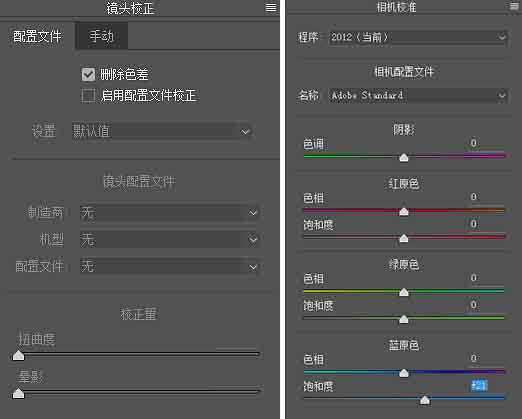522x419 pixels.
Task: Open the 程序 2012 version dropdown
Action: (418, 37)
